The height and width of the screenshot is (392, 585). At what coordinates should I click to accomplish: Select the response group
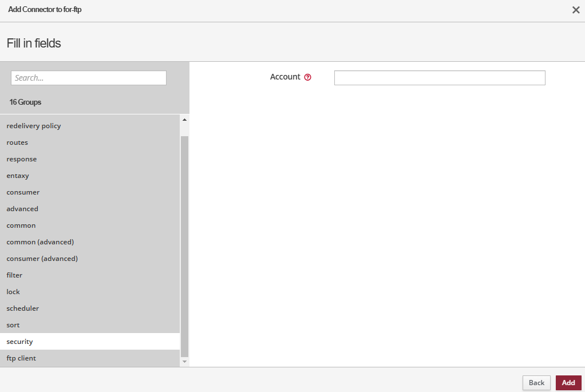pyautogui.click(x=22, y=159)
